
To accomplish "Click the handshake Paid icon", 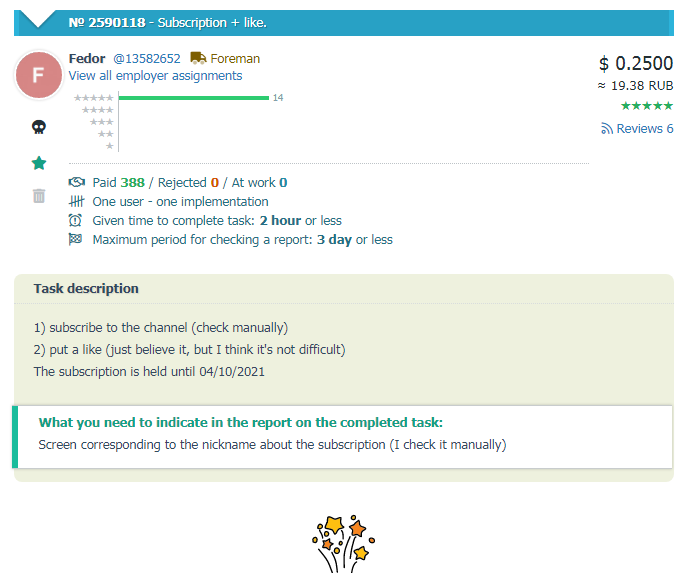I will point(76,182).
